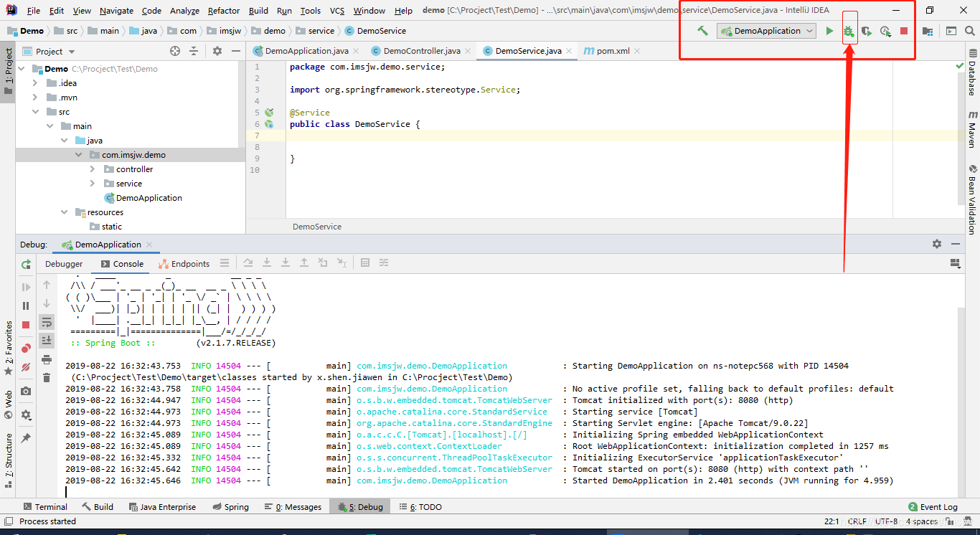Rerun DemoApplication in Debug panel
980x535 pixels.
click(x=26, y=264)
